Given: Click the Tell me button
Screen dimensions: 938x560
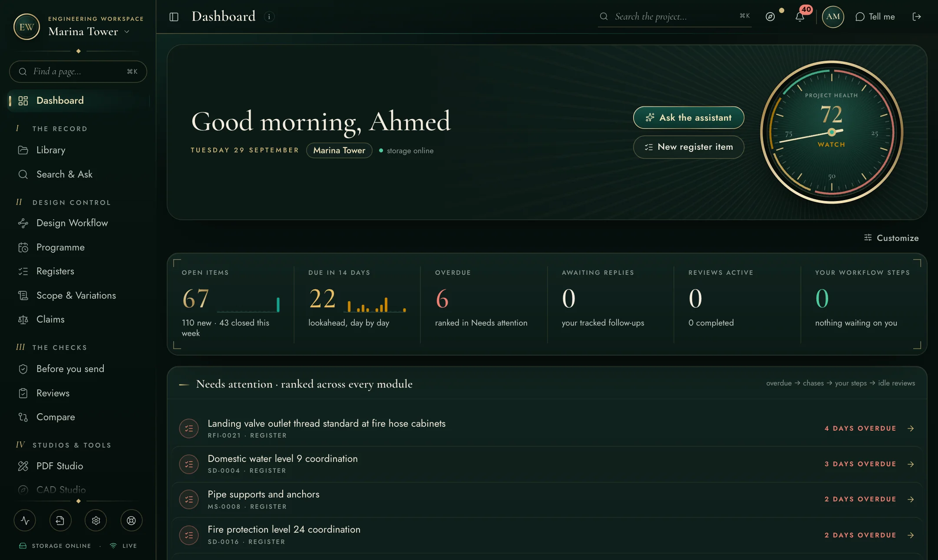Looking at the screenshot, I should (x=875, y=17).
